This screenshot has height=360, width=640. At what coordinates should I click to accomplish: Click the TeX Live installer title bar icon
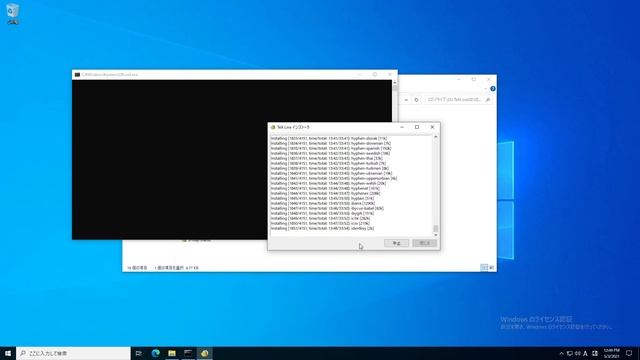pyautogui.click(x=273, y=127)
